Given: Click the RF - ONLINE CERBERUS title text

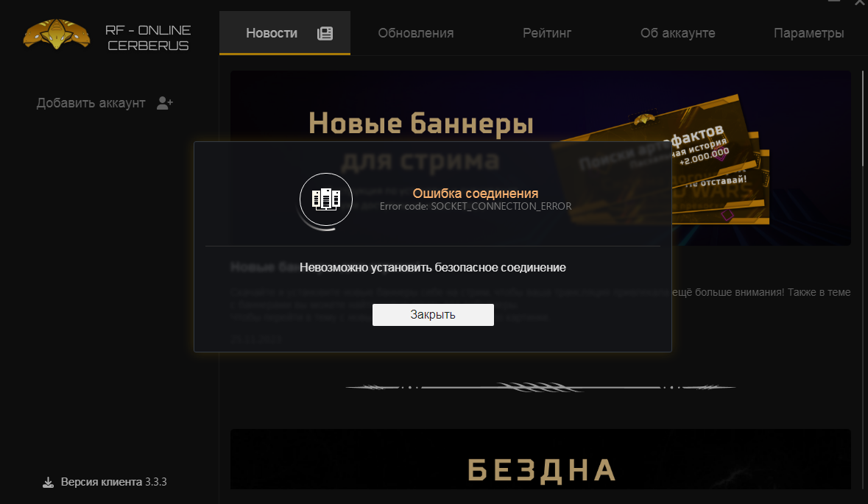Looking at the screenshot, I should pos(149,38).
